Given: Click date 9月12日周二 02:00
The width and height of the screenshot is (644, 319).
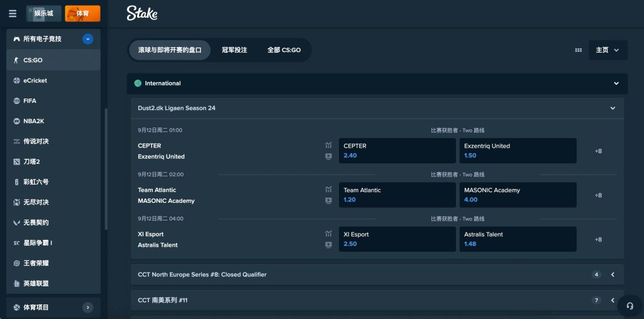Looking at the screenshot, I should (x=160, y=175).
